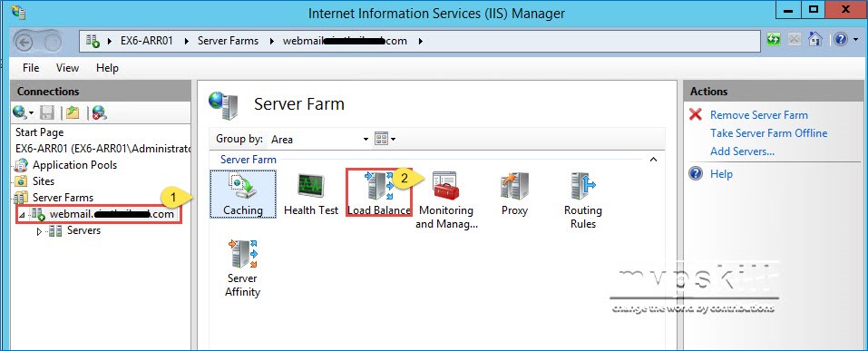Click the Save connections disk icon
Image resolution: width=868 pixels, height=351 pixels.
coord(47,113)
